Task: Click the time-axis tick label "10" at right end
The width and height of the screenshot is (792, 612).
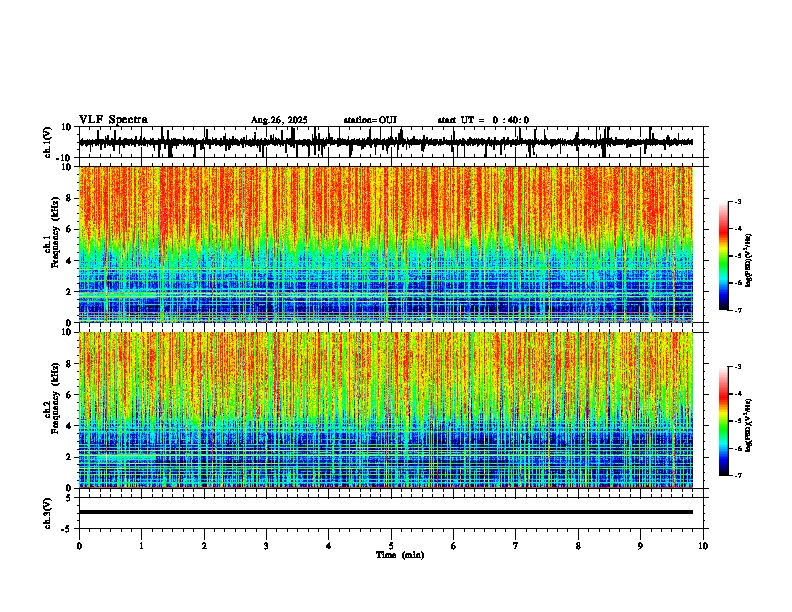Action: pyautogui.click(x=703, y=546)
